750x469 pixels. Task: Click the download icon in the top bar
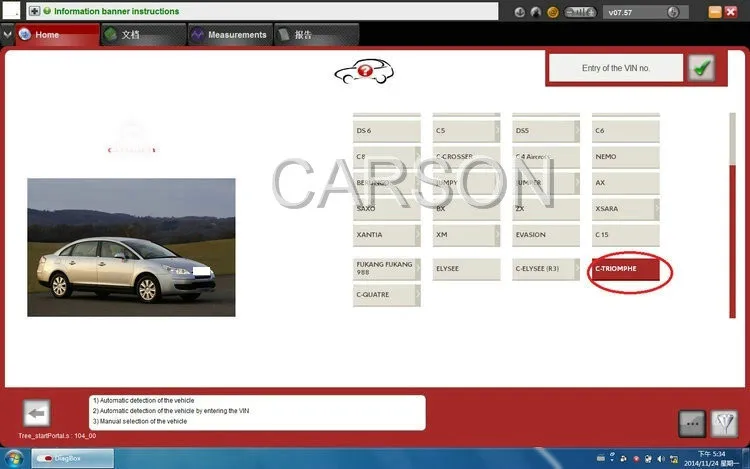[519, 12]
